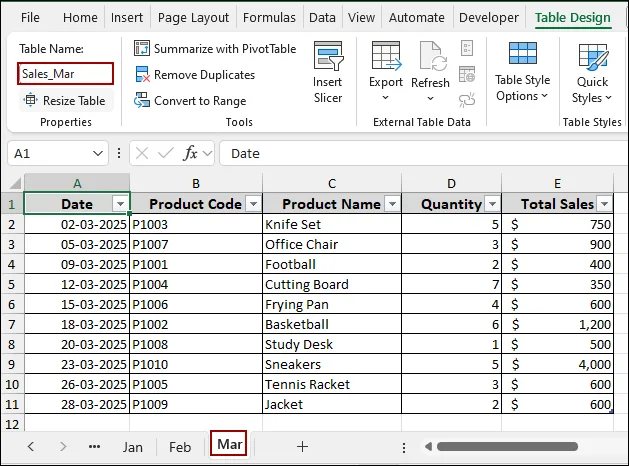The image size is (629, 466).
Task: Open the Jan worksheet tab
Action: pyautogui.click(x=132, y=447)
